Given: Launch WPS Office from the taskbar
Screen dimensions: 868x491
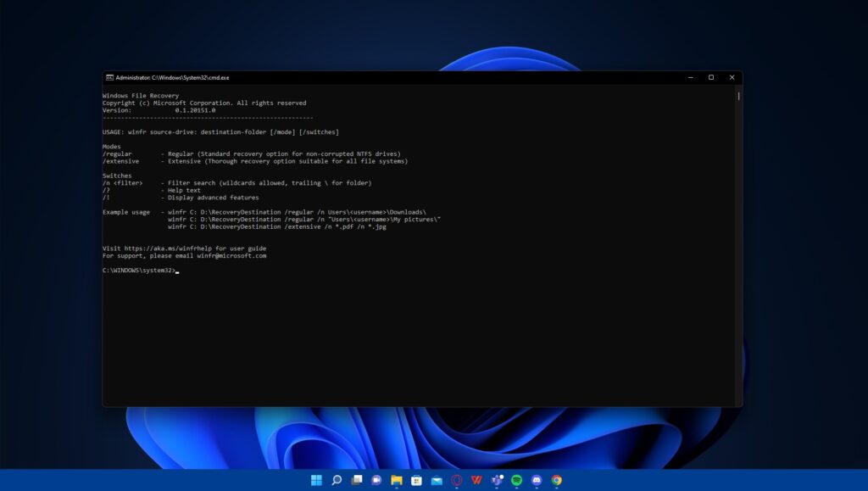Looking at the screenshot, I should click(x=476, y=480).
